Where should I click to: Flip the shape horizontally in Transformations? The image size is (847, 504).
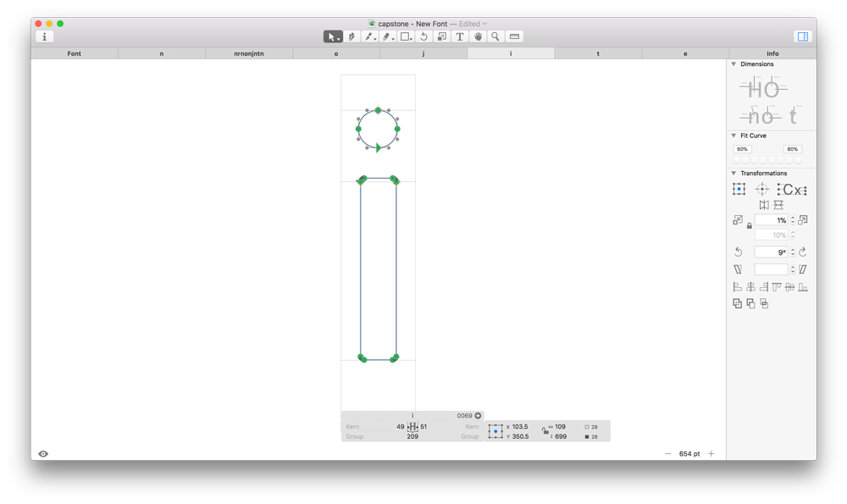click(763, 203)
